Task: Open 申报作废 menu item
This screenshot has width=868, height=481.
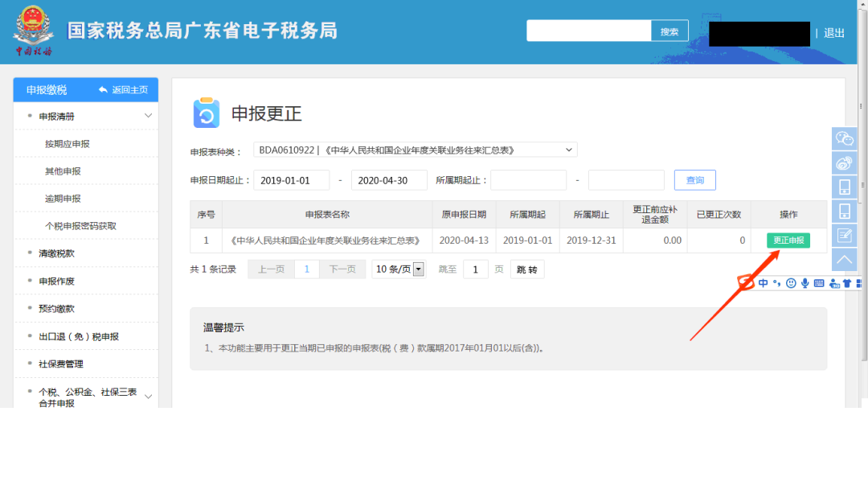Action: (x=56, y=281)
